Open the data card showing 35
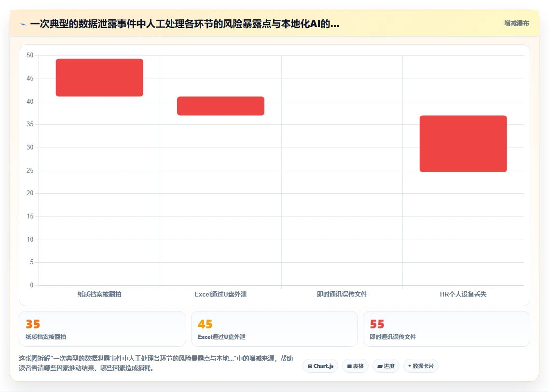Viewport: 549px width, 392px height. coord(102,329)
